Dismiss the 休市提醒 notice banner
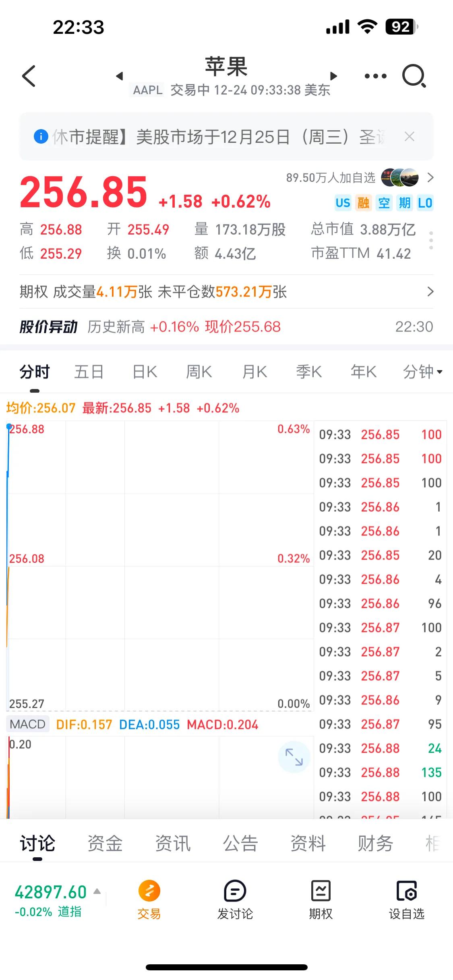Screen dimensions: 453x980 410,137
